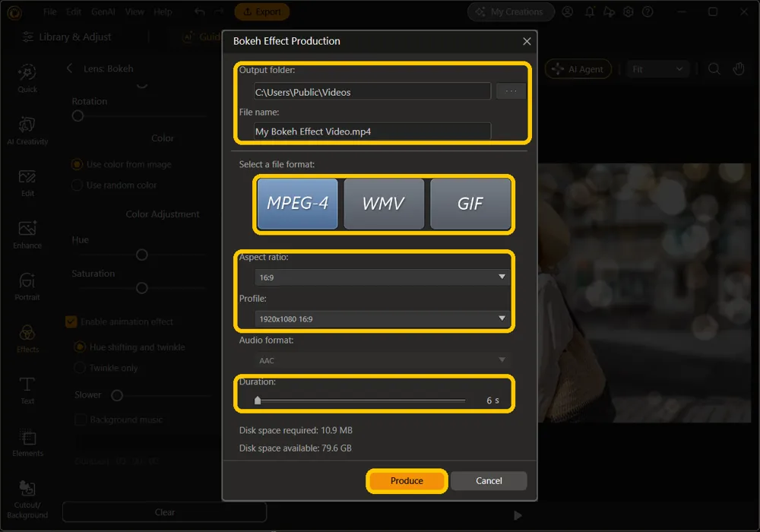Go back from Lens: Bokeh panel
The image size is (760, 532).
pos(69,68)
